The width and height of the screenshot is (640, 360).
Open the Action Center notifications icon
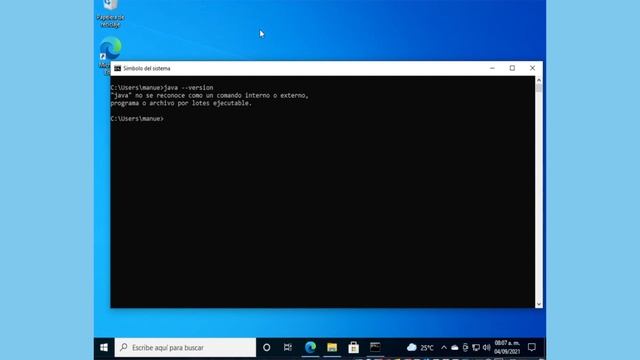[532, 347]
